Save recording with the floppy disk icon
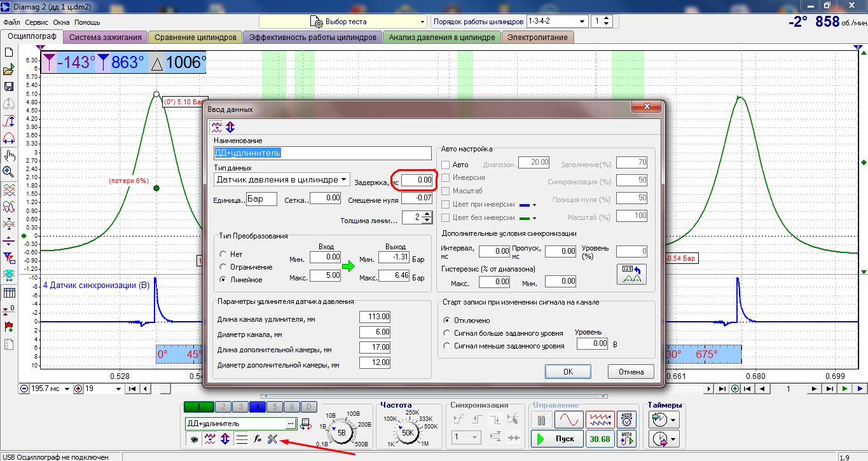This screenshot has height=461, width=868. 9,86
